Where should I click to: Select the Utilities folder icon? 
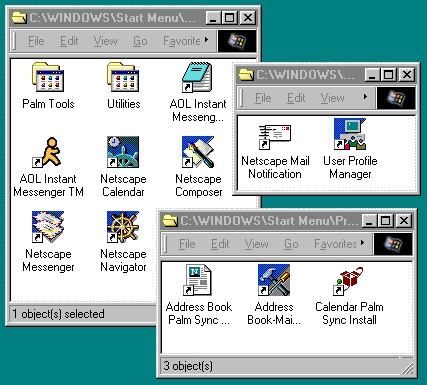123,77
